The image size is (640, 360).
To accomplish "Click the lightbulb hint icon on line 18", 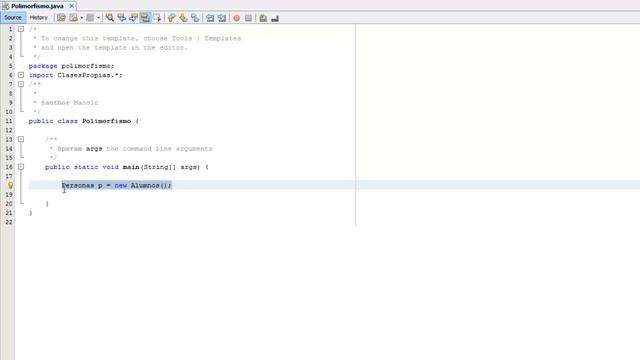I will [x=11, y=185].
